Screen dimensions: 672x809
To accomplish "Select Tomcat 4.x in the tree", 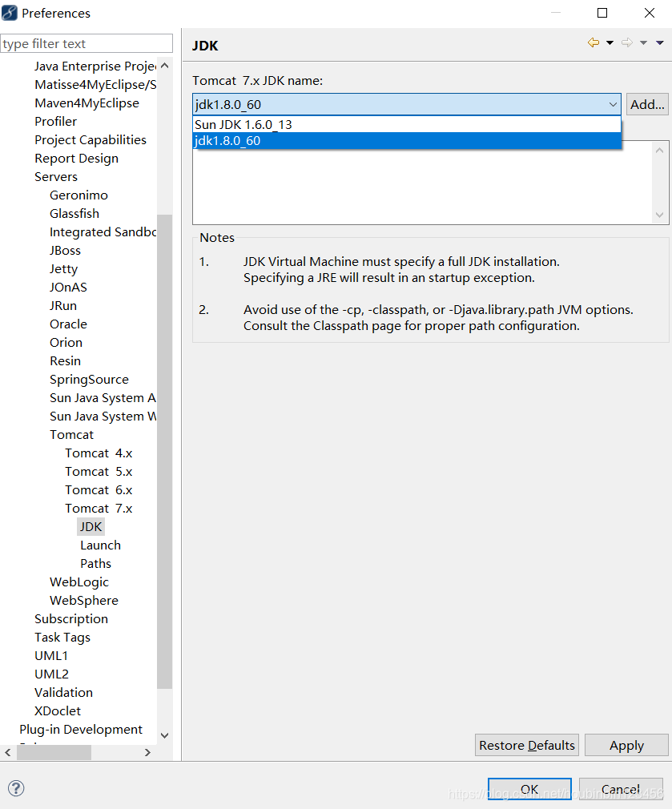I will 99,453.
